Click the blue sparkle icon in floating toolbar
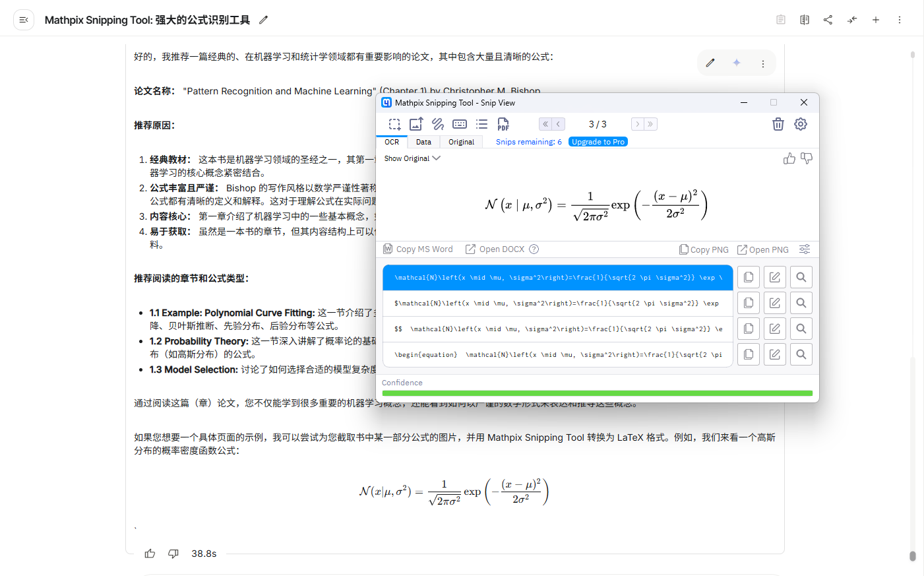The width and height of the screenshot is (924, 576). tap(737, 63)
